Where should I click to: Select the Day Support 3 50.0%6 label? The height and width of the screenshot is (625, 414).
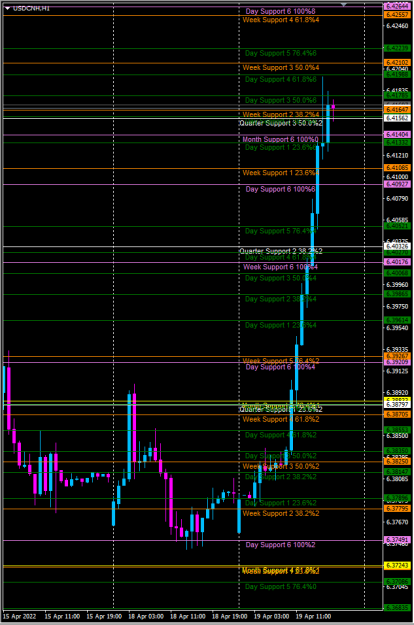[281, 100]
